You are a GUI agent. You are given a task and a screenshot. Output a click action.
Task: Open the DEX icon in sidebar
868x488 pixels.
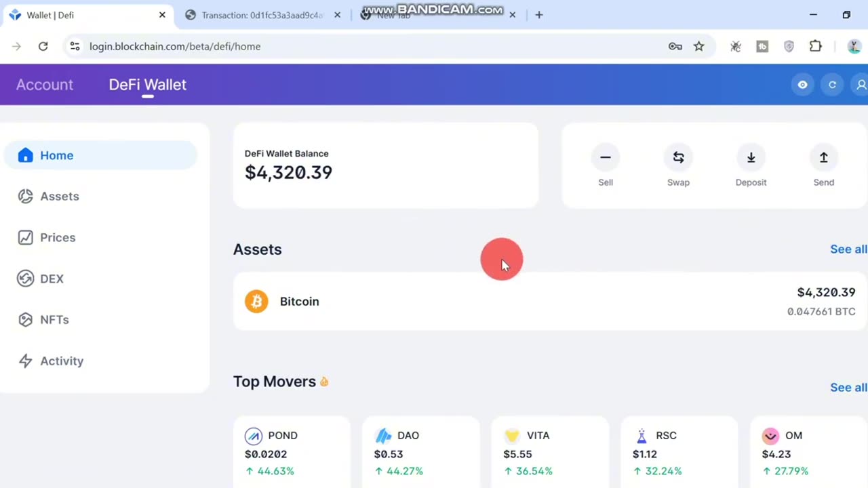[25, 279]
